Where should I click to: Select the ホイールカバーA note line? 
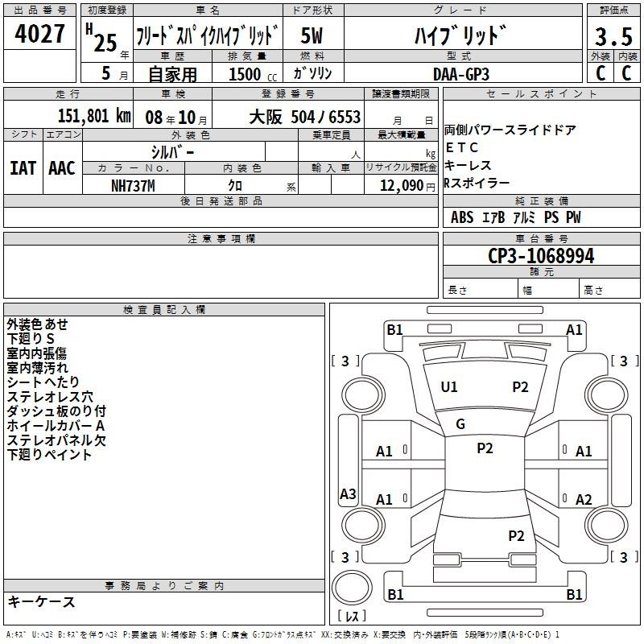(x=56, y=425)
